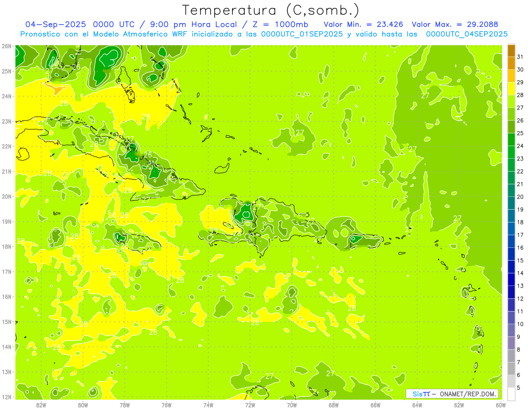Click the "66W" longitude axis label

tap(376, 405)
